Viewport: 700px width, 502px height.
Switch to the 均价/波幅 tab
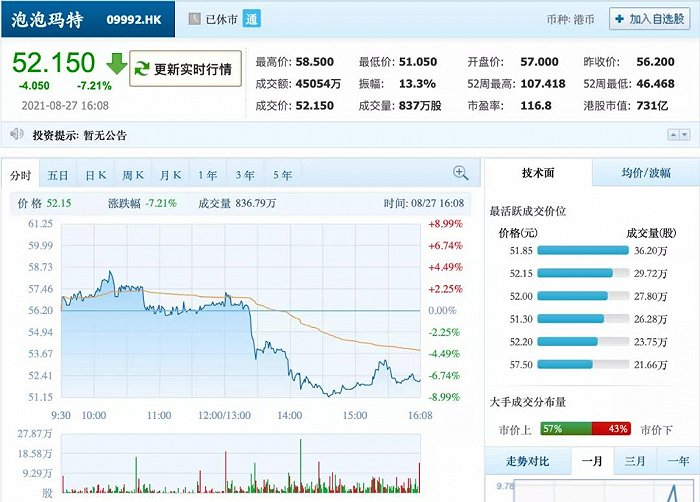645,173
